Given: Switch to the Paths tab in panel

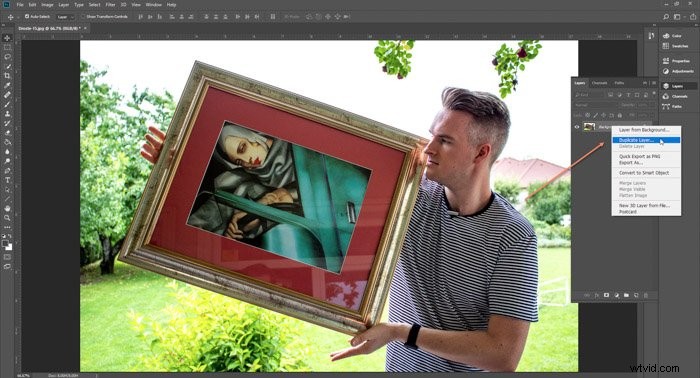Looking at the screenshot, I should pos(619,83).
